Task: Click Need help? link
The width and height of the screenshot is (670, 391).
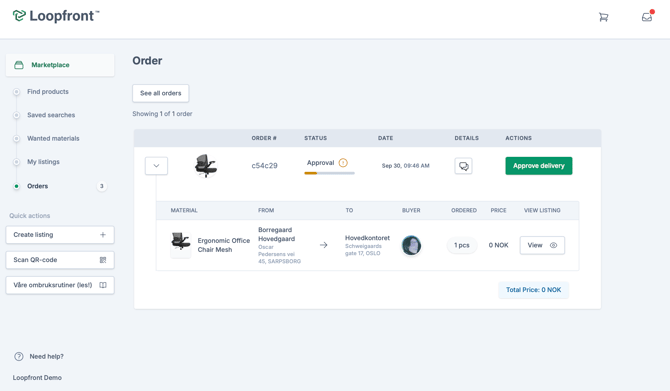Action: point(47,356)
